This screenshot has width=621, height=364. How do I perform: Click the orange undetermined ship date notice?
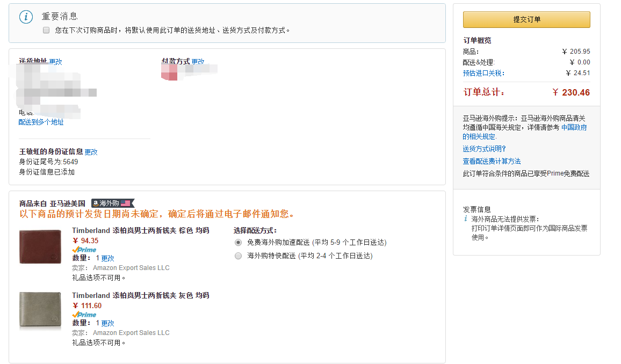[157, 214]
